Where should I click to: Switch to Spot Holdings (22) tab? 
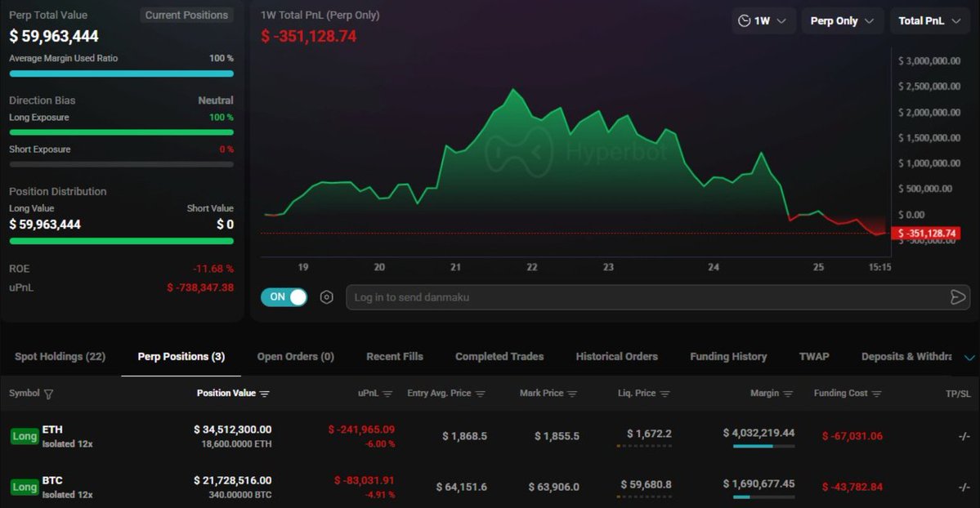tap(60, 356)
